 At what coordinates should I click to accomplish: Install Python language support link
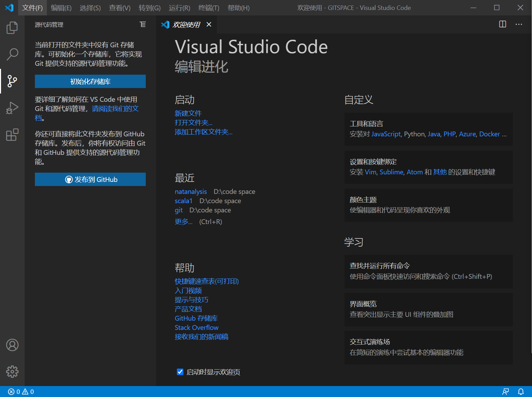pos(414,134)
